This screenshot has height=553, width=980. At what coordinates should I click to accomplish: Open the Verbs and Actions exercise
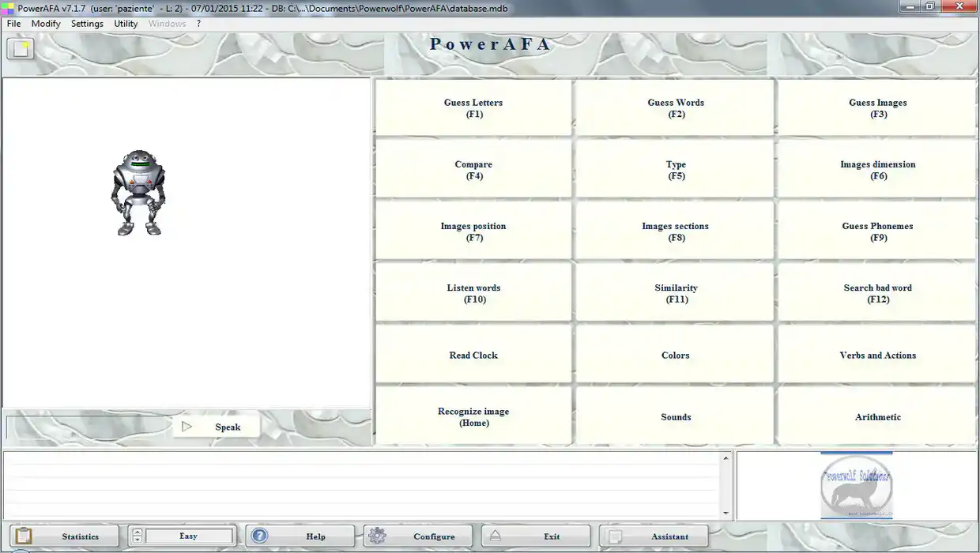pyautogui.click(x=878, y=355)
